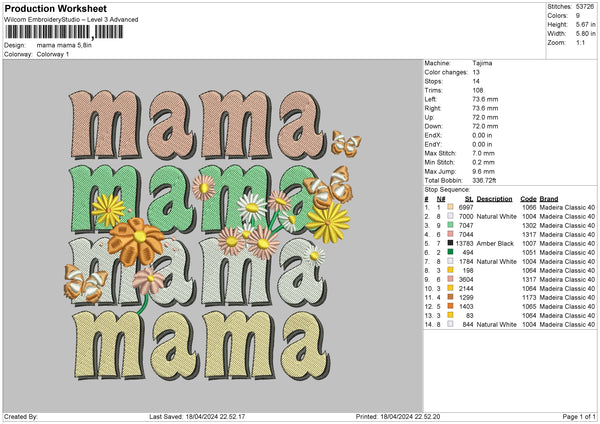Click the Wilcom EmbroideryStudio Level 3 Advanced text
The width and height of the screenshot is (600, 424).
(x=71, y=20)
